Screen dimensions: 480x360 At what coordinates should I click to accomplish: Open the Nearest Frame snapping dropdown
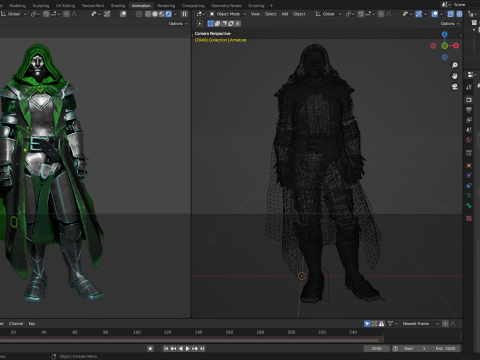(x=420, y=324)
